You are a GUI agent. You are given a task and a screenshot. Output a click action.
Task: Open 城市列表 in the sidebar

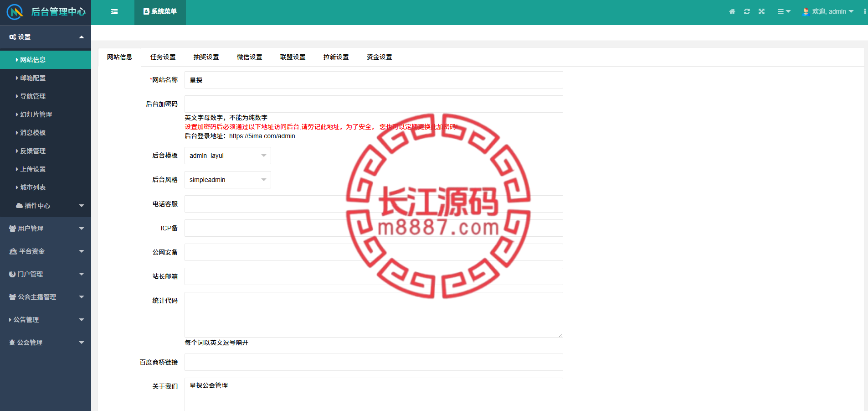pos(46,187)
